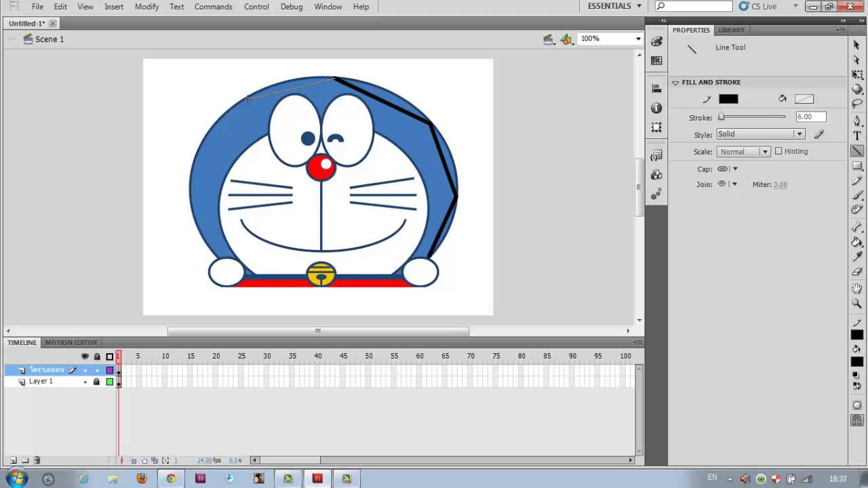Toggle Object Drawing mode button

857,405
